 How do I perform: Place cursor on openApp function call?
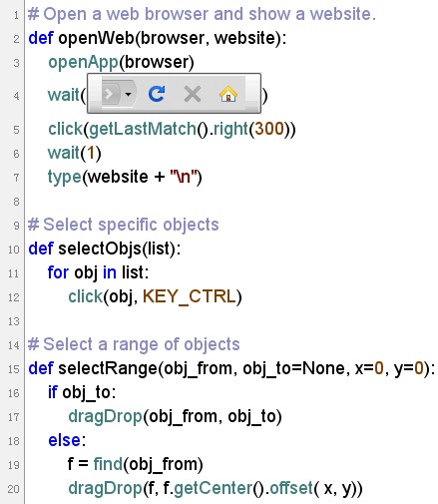(83, 63)
